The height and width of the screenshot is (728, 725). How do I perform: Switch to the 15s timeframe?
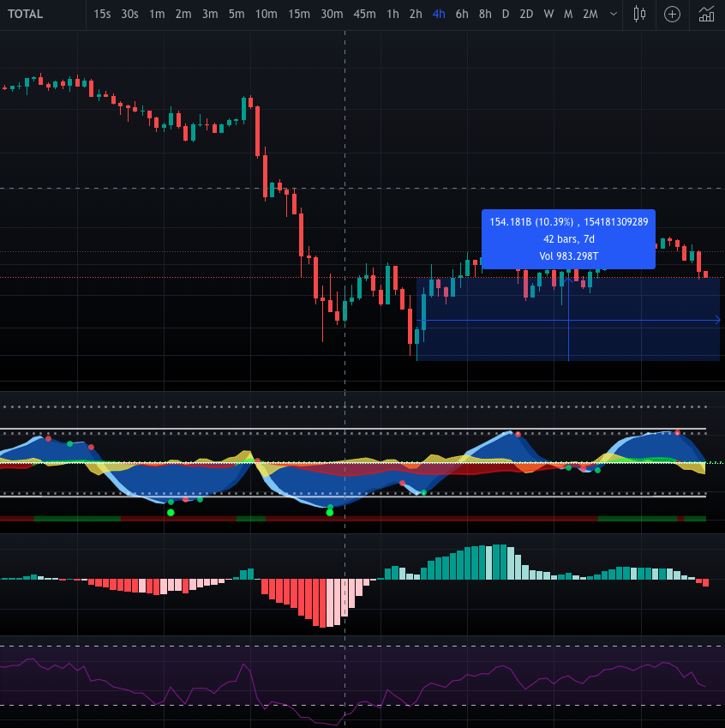[x=102, y=14]
